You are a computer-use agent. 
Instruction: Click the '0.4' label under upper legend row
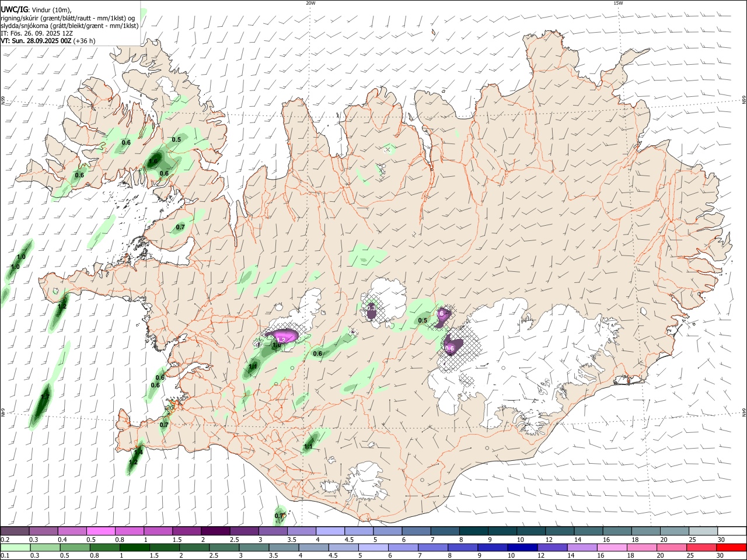(x=62, y=540)
